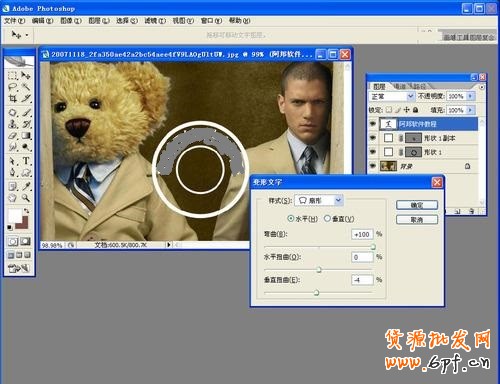
Task: Select the Eyedropper tool
Action: click(x=26, y=186)
